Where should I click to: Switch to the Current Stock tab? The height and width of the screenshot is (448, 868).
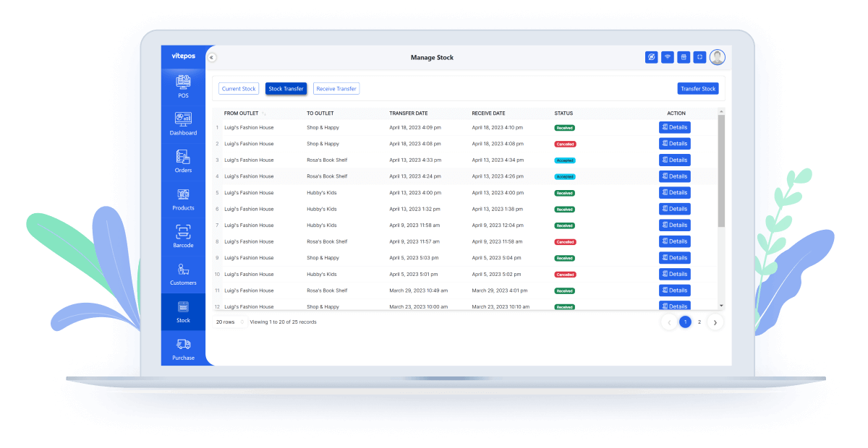[x=239, y=89]
